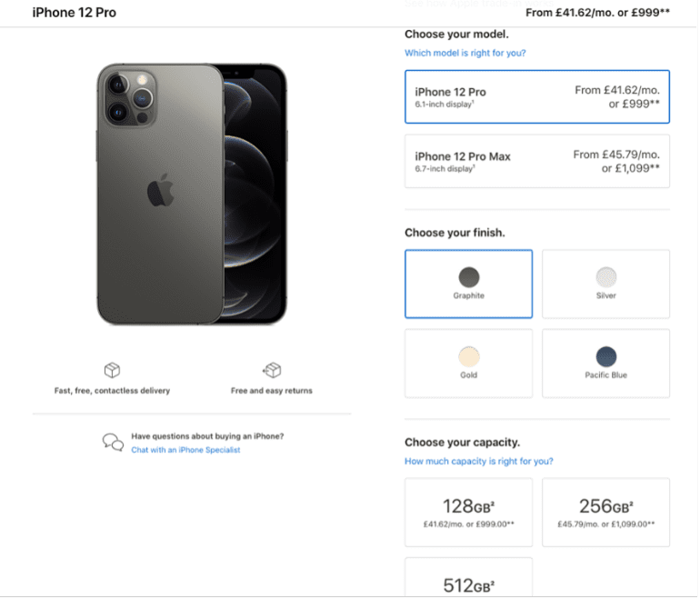
Task: Pick the Silver color swatch
Action: coord(605,284)
